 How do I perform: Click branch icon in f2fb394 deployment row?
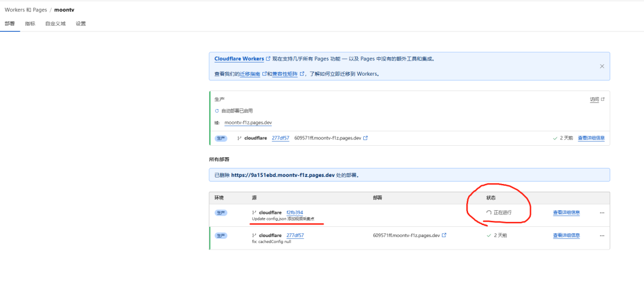coord(255,213)
